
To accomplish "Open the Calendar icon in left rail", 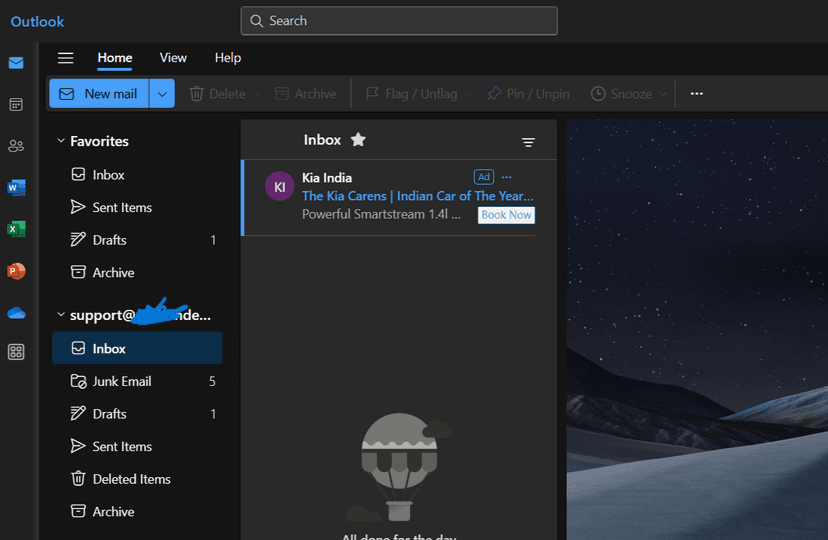I will pyautogui.click(x=16, y=104).
